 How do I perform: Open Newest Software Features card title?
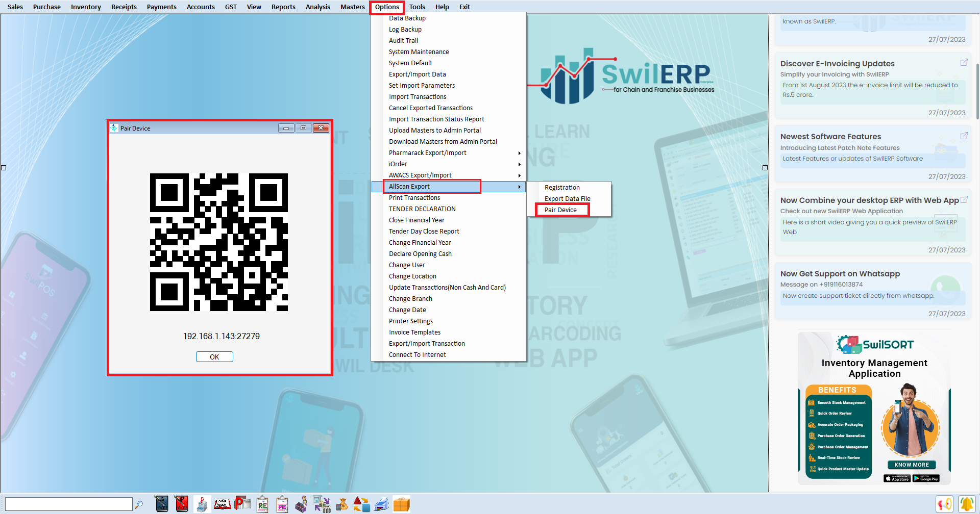(830, 136)
